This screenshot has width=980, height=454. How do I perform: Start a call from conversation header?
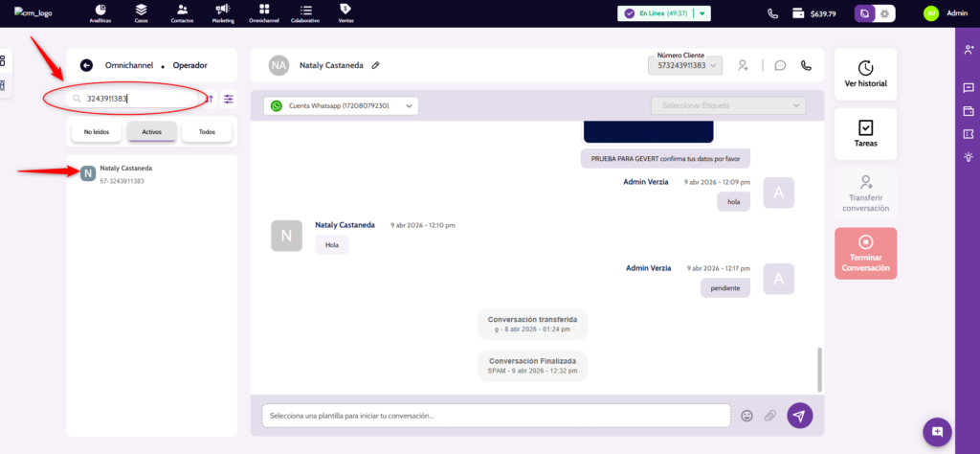tap(806, 65)
